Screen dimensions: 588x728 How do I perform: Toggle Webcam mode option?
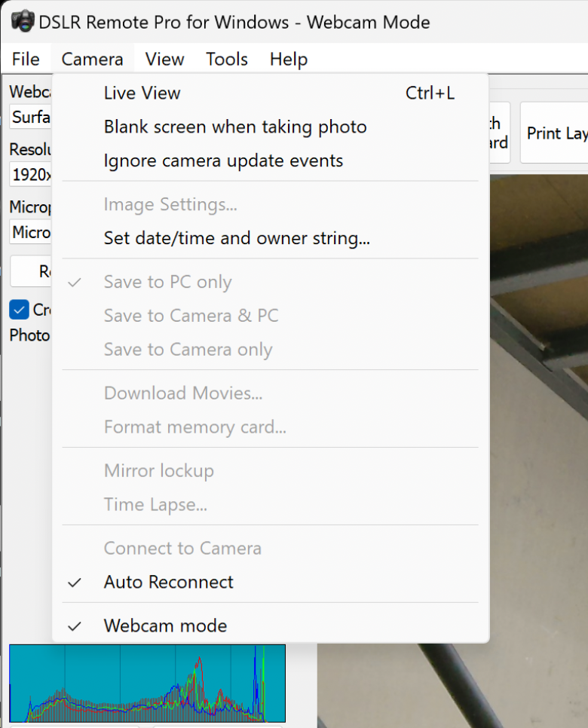pos(271,626)
